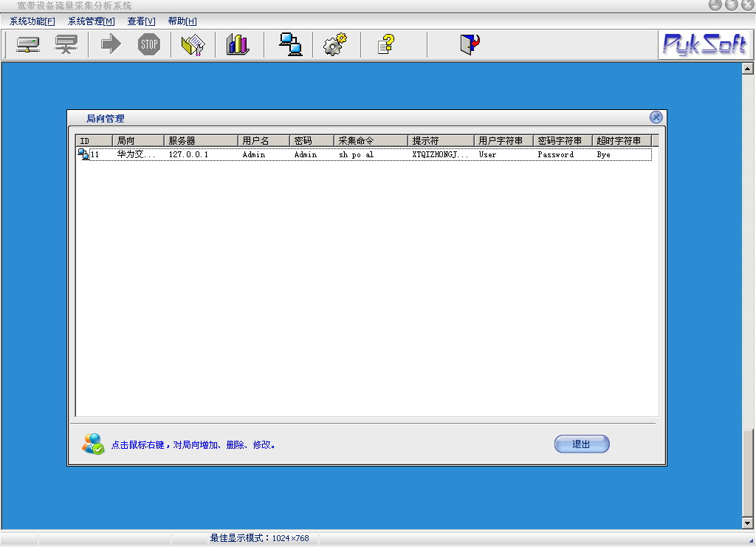Open the 帮助 menu
The height and width of the screenshot is (547, 756).
(x=182, y=21)
